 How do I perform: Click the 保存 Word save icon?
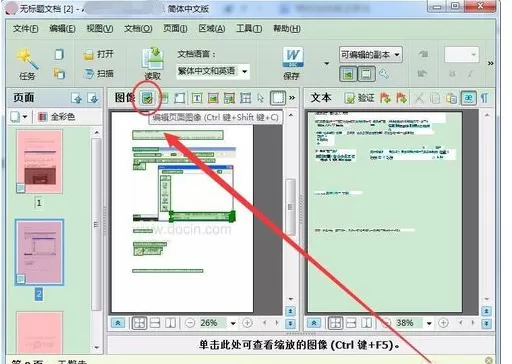tap(292, 63)
